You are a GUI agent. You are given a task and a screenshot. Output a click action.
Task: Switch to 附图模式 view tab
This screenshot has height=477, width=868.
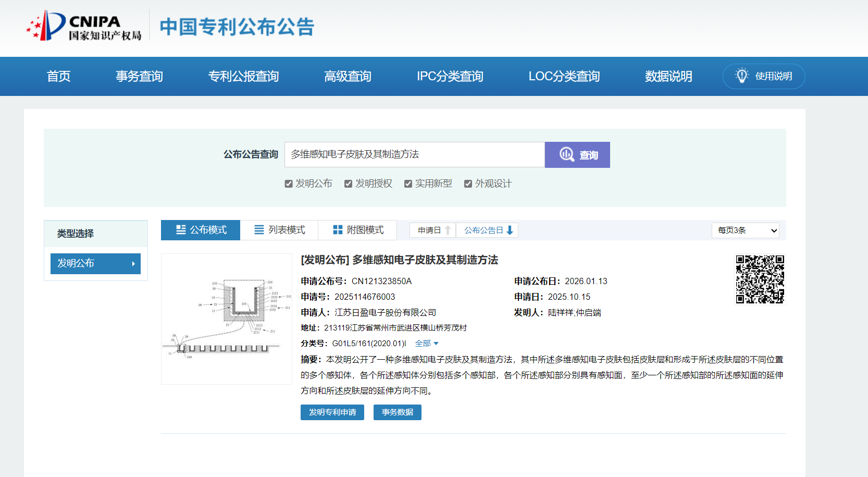click(358, 230)
